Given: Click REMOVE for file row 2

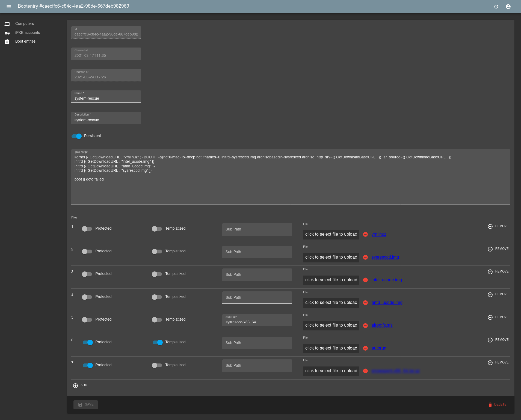Looking at the screenshot, I should tap(498, 249).
